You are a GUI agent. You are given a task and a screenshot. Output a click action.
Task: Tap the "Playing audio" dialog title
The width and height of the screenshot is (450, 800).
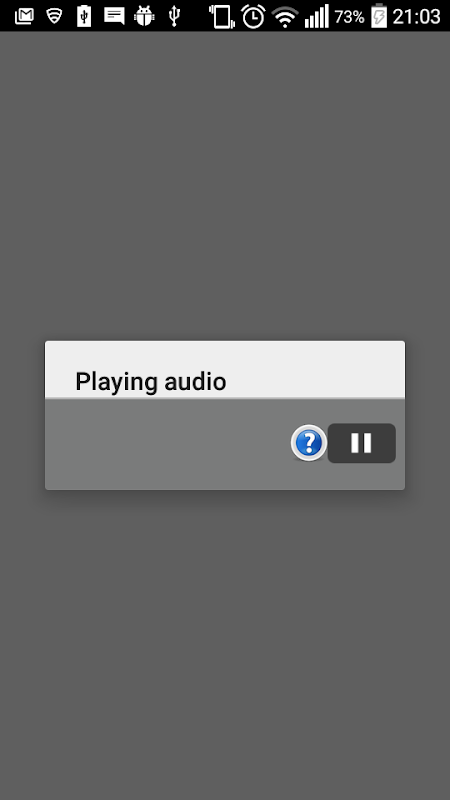click(151, 382)
